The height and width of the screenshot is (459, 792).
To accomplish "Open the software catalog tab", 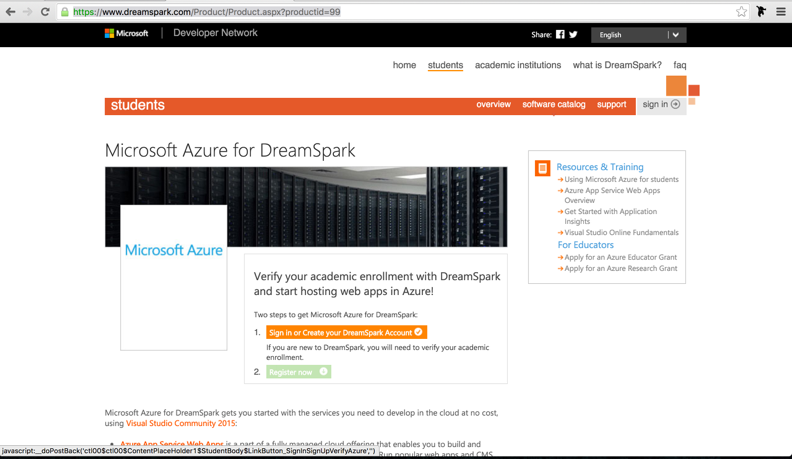I will click(x=554, y=105).
